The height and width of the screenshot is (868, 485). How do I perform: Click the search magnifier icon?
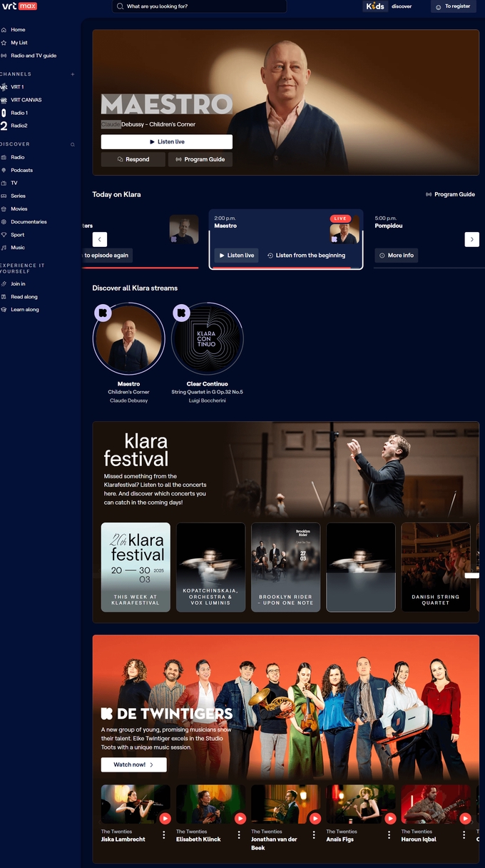[120, 6]
